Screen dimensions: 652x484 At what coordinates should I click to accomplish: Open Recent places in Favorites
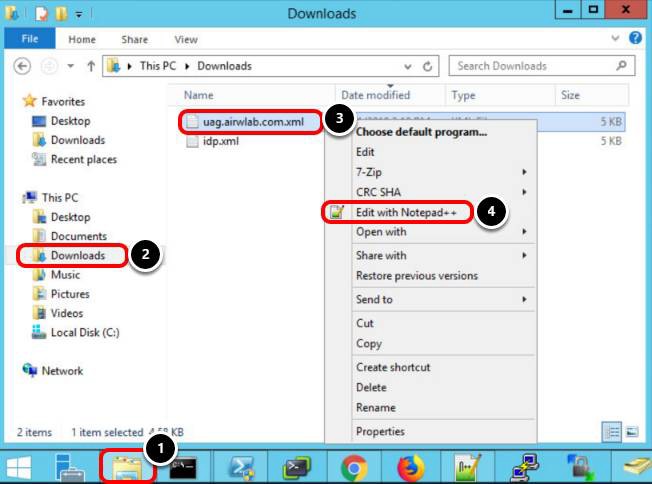coord(84,160)
